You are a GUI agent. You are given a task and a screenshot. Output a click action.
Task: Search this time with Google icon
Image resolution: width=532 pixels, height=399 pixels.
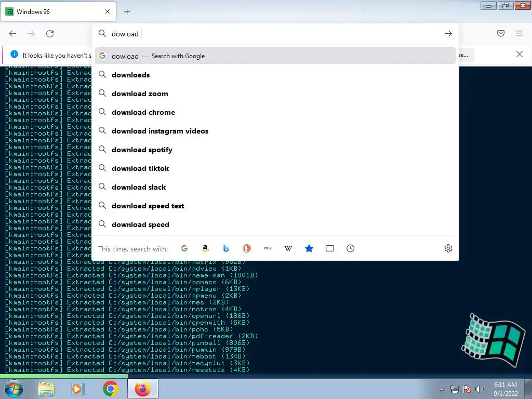point(184,248)
